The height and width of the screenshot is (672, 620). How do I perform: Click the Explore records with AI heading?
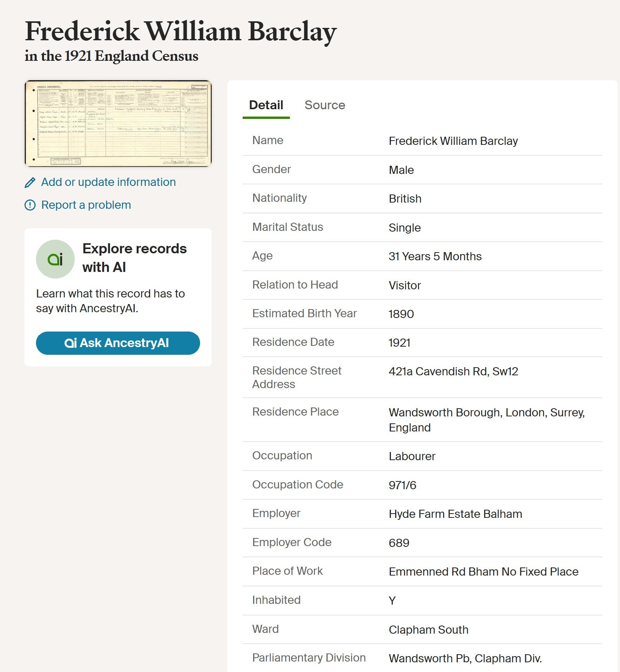pos(134,258)
